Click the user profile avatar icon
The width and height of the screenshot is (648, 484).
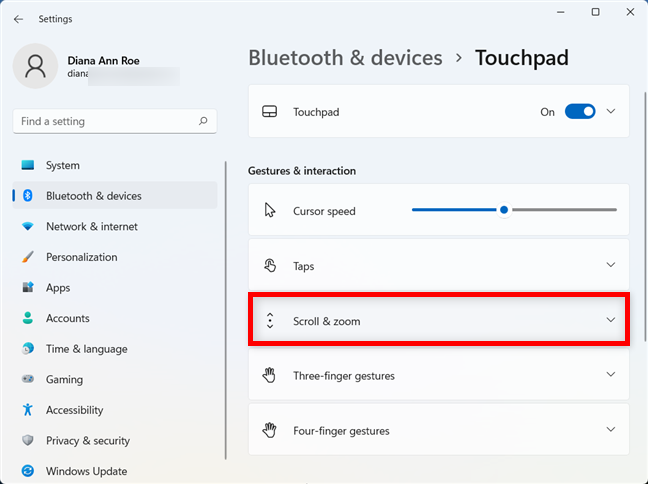35,66
